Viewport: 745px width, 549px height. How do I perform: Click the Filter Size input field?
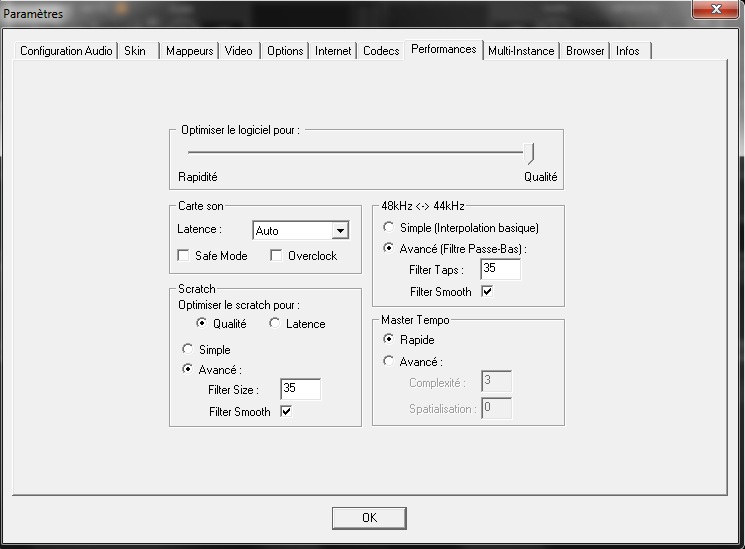300,390
